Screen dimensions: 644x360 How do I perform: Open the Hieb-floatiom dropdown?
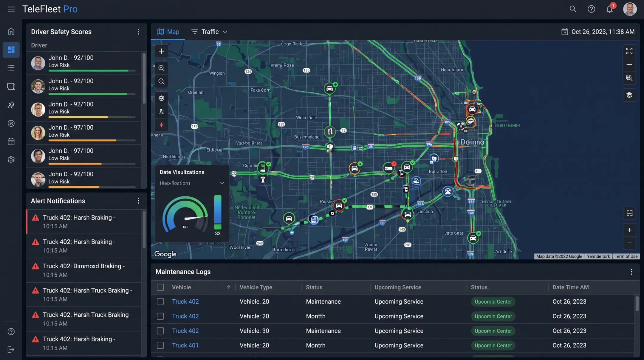[192, 183]
